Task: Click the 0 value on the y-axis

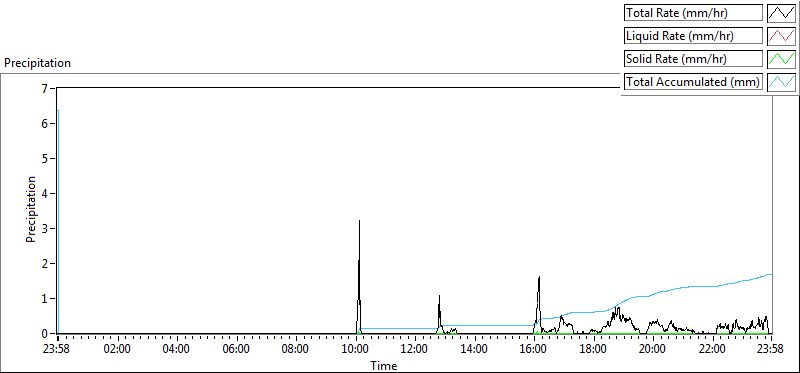Action: (x=44, y=334)
